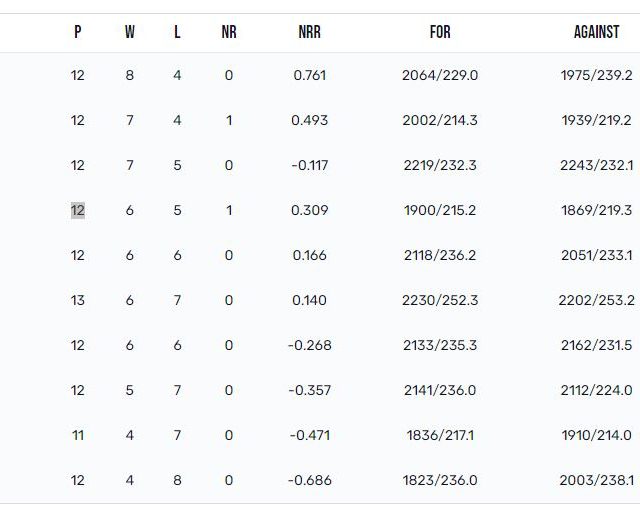
Task: Click the 1836/217.1 FOR value
Action: (x=440, y=435)
